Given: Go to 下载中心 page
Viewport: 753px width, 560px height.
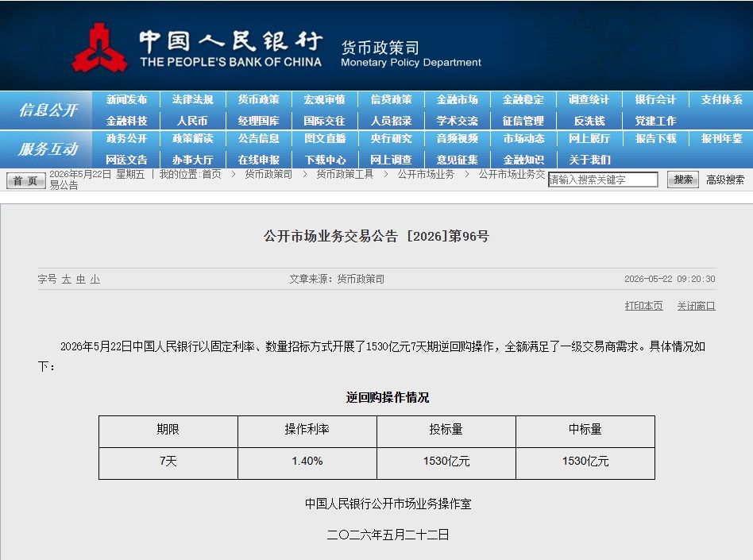Looking at the screenshot, I should click(x=325, y=160).
